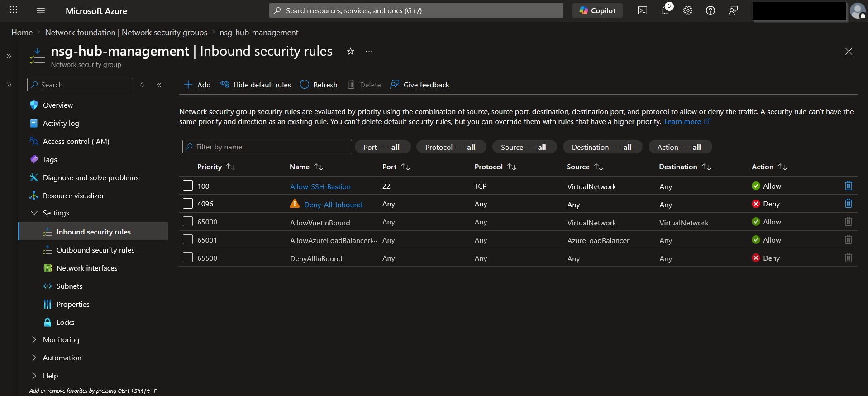Open the notifications bell
This screenshot has width=868, height=396.
665,10
